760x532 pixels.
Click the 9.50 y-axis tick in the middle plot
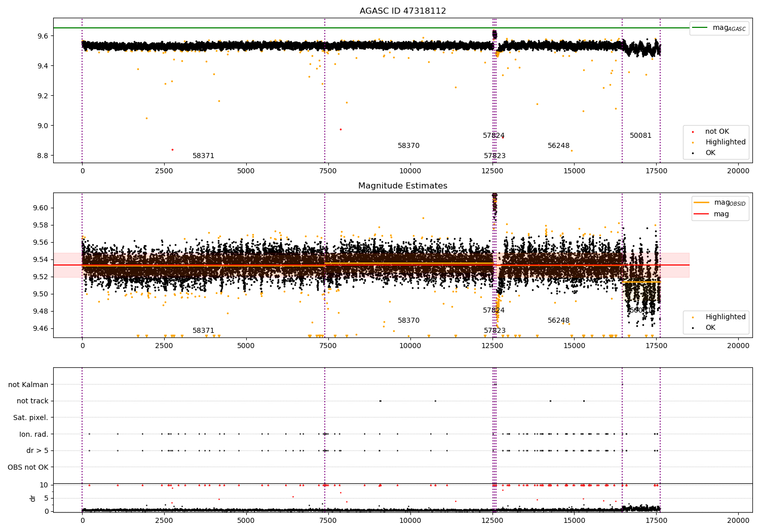click(41, 294)
